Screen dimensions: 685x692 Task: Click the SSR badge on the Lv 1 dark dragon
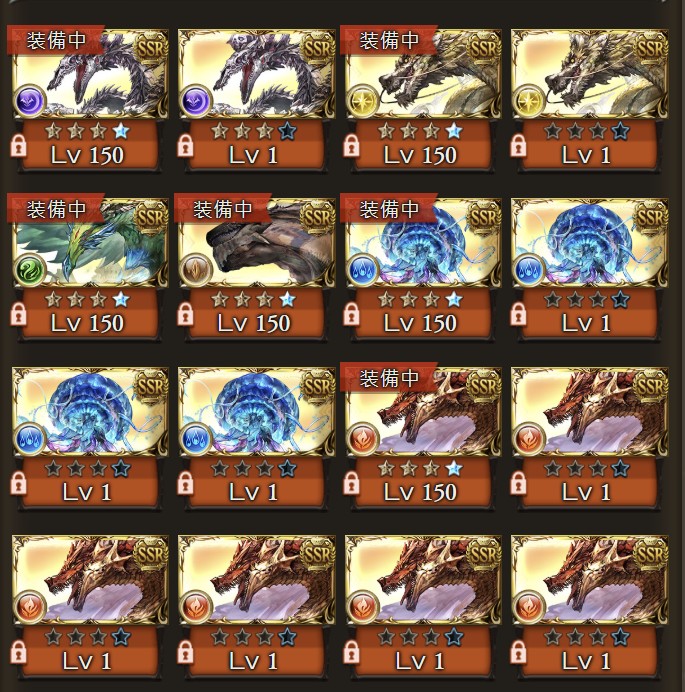[318, 48]
